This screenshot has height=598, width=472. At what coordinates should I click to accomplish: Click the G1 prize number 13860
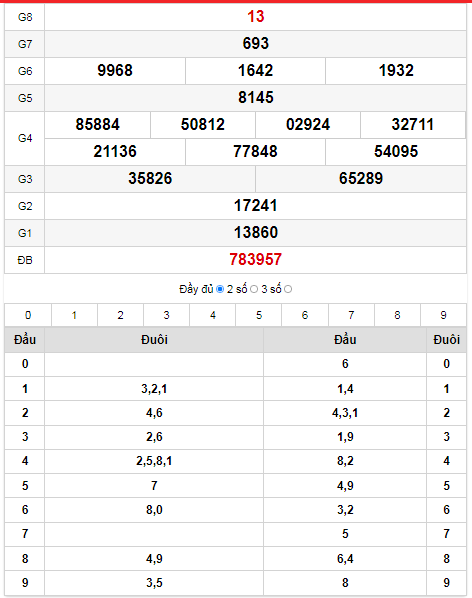(255, 233)
